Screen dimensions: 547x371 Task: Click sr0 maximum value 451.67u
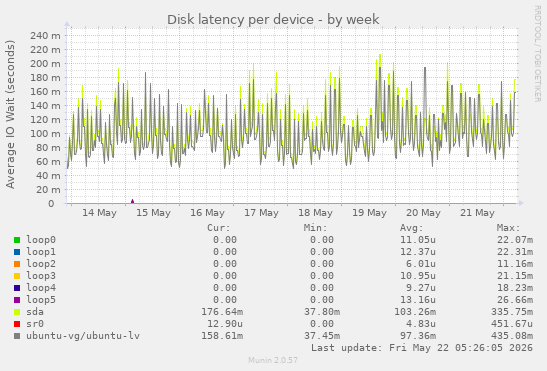pyautogui.click(x=512, y=324)
